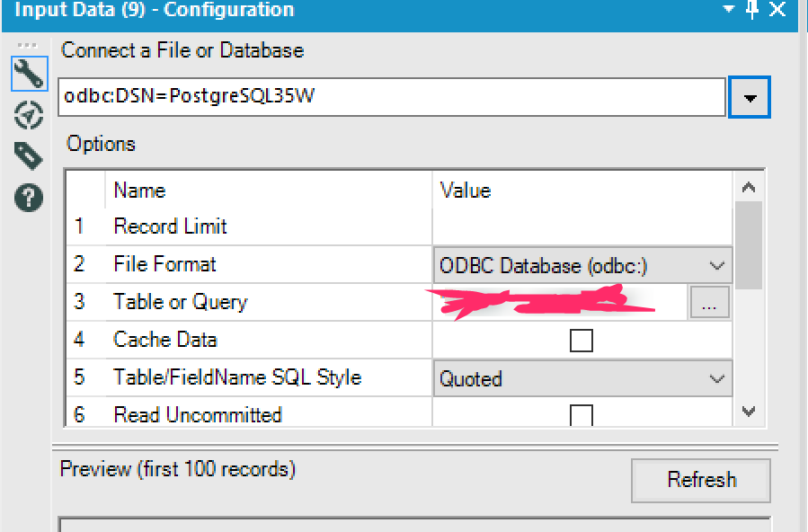Select the wrench Configuration icon
This screenshot has width=808, height=532.
29,74
